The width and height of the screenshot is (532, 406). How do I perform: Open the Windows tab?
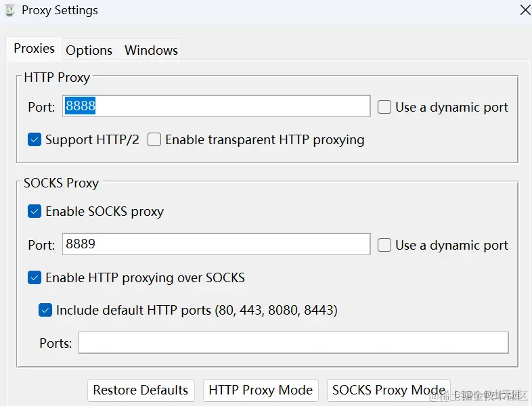pos(151,50)
